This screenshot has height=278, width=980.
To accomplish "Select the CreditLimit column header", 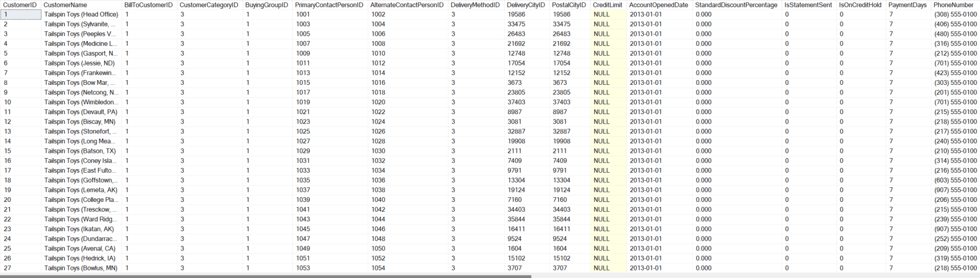I will 608,5.
